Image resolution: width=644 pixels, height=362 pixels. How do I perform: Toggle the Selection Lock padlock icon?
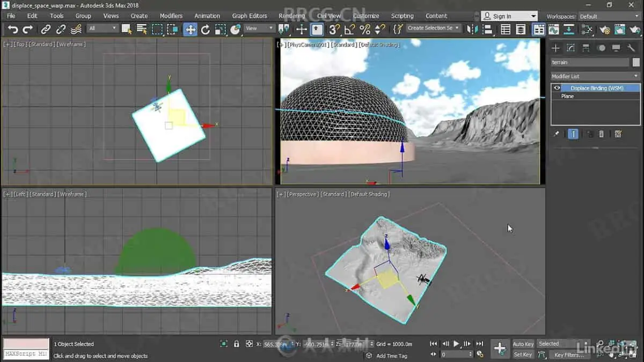(x=237, y=344)
